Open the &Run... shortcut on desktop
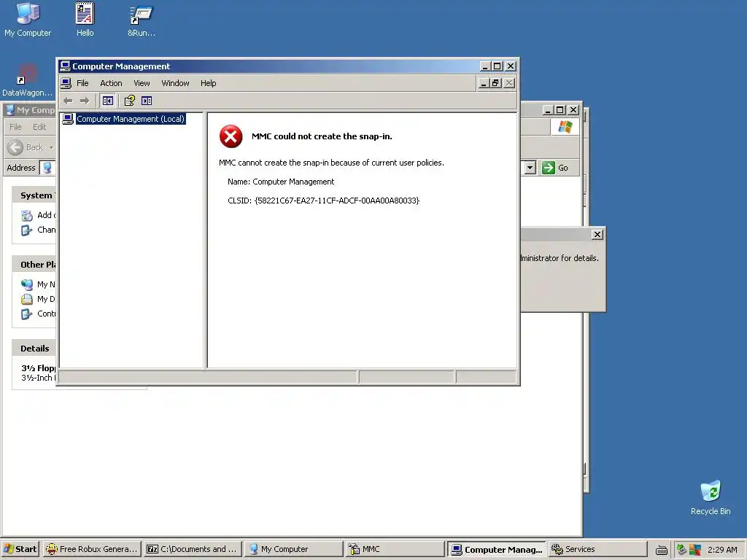 tap(142, 20)
